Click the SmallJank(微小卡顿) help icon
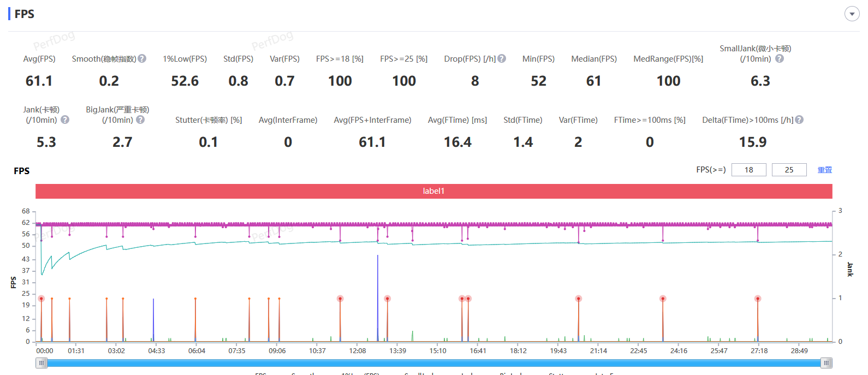This screenshot has width=868, height=375. pos(780,58)
